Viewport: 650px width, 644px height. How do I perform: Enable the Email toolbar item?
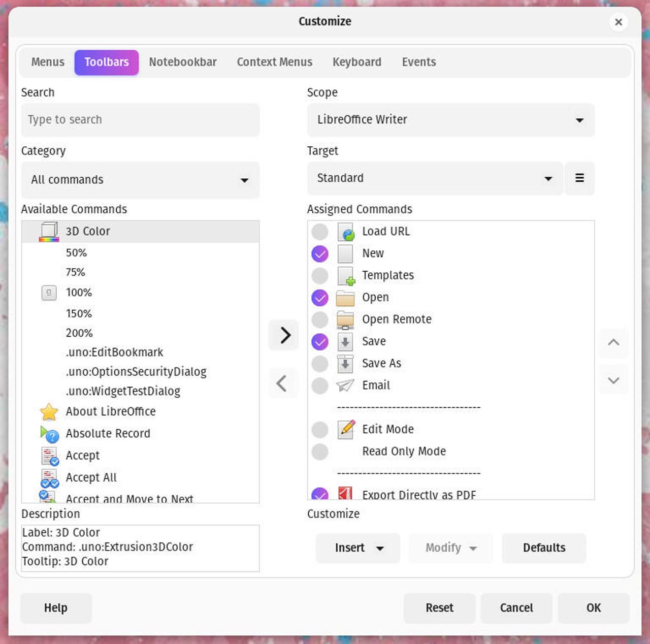click(x=320, y=385)
